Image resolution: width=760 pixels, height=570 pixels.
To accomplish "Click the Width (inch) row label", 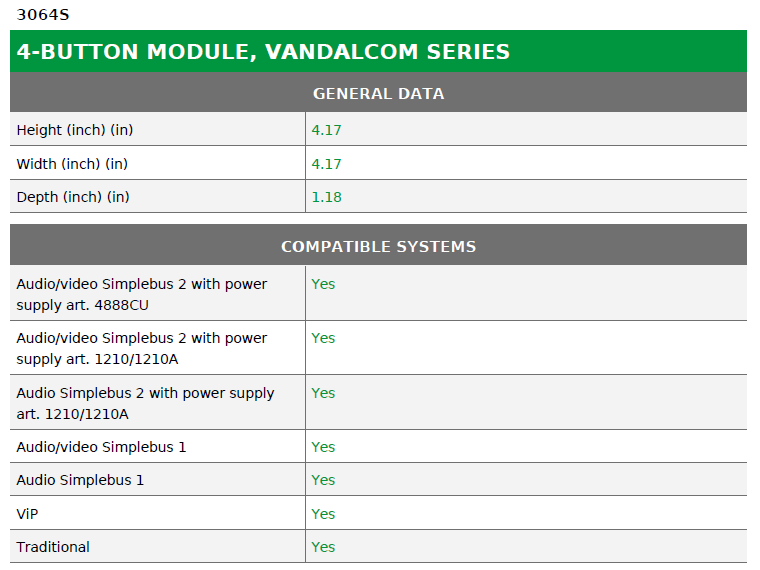I will 72,164.
